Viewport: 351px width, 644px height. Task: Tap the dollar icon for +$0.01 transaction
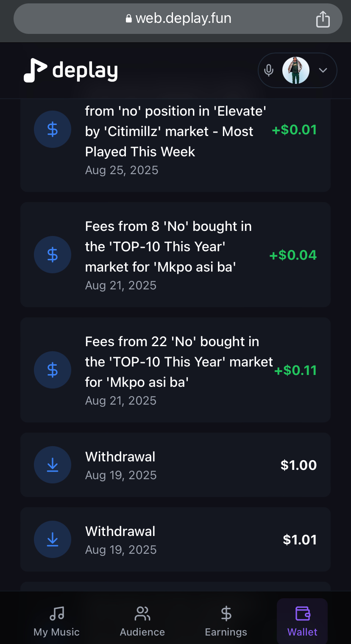pos(53,129)
